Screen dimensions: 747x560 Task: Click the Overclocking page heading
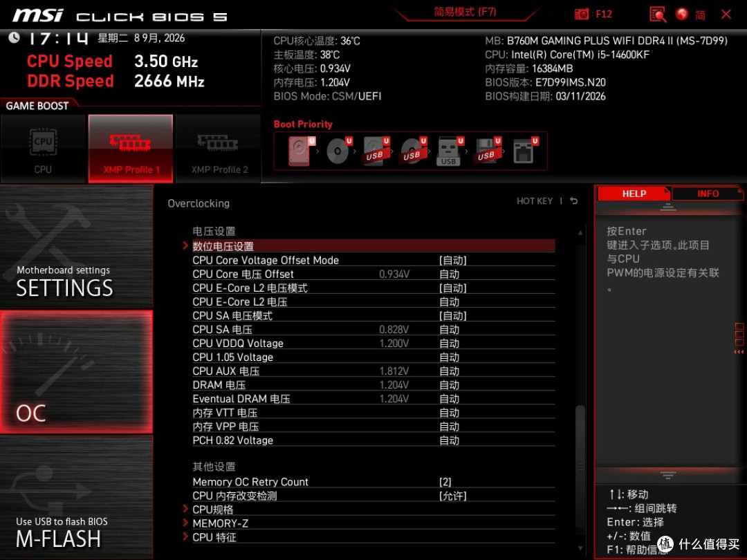199,203
